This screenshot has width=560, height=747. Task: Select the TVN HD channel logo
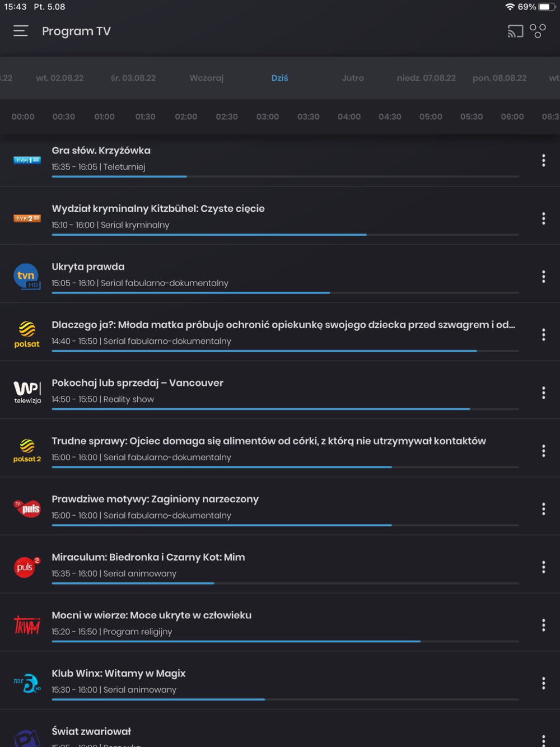(27, 277)
